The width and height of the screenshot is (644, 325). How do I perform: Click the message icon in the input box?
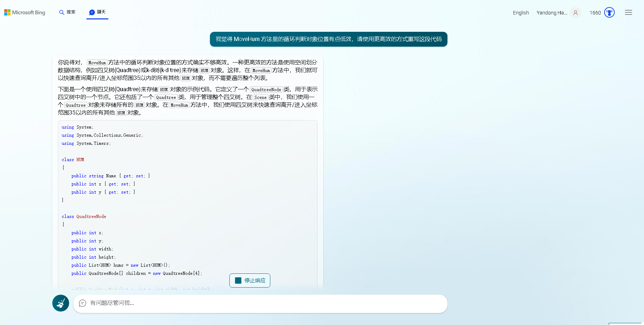pyautogui.click(x=83, y=303)
